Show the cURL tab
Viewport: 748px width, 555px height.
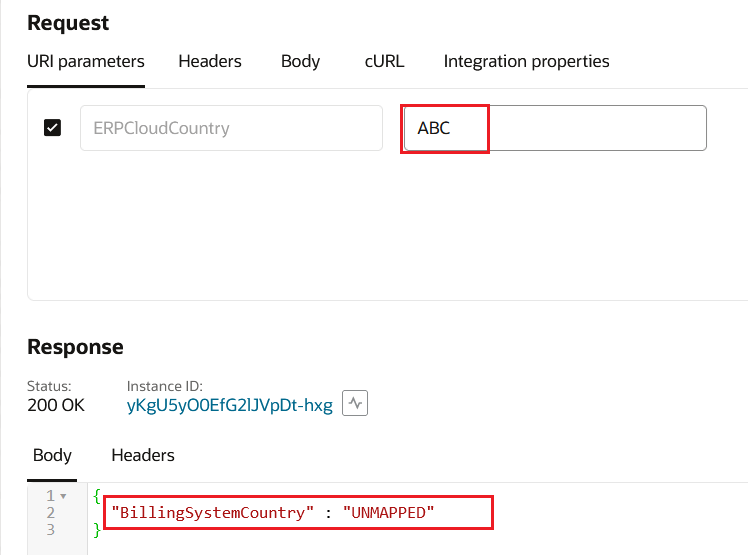coord(385,61)
